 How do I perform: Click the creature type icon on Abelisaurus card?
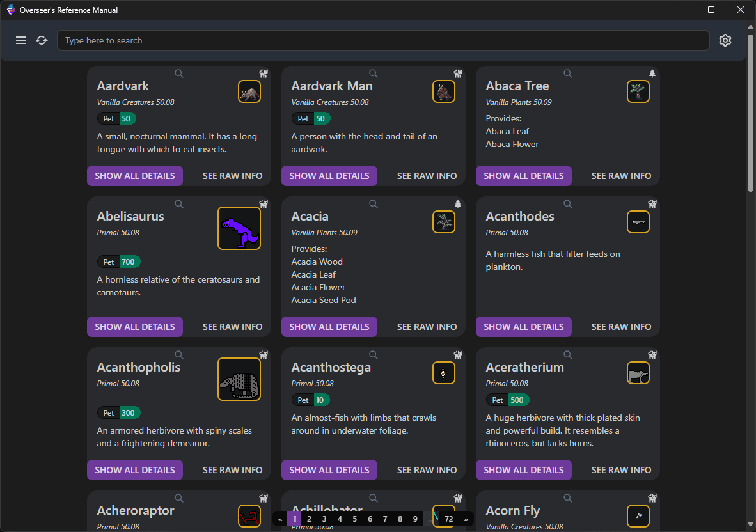(x=264, y=205)
